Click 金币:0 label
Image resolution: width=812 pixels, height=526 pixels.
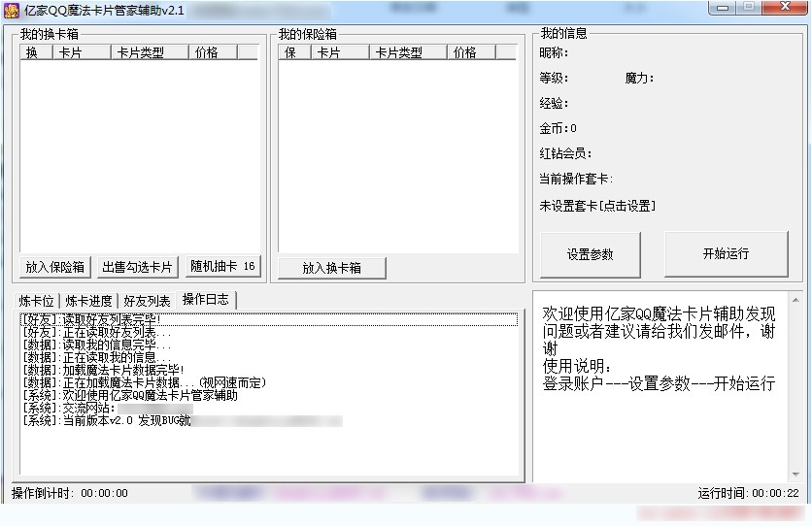558,128
